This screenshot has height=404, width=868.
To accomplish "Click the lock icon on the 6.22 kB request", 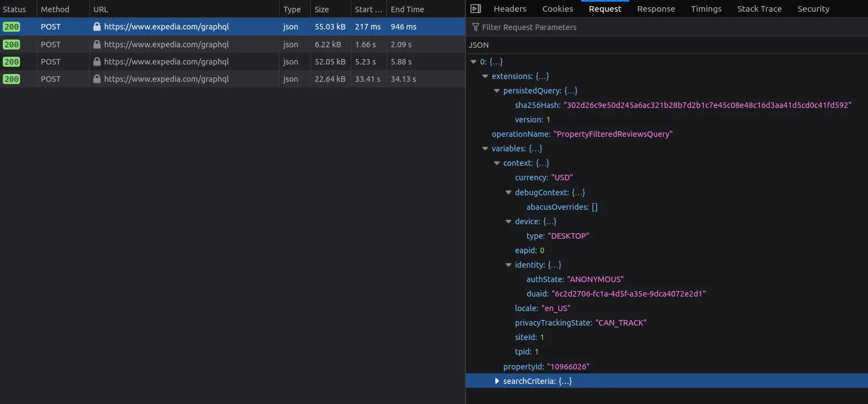I will pyautogui.click(x=97, y=45).
